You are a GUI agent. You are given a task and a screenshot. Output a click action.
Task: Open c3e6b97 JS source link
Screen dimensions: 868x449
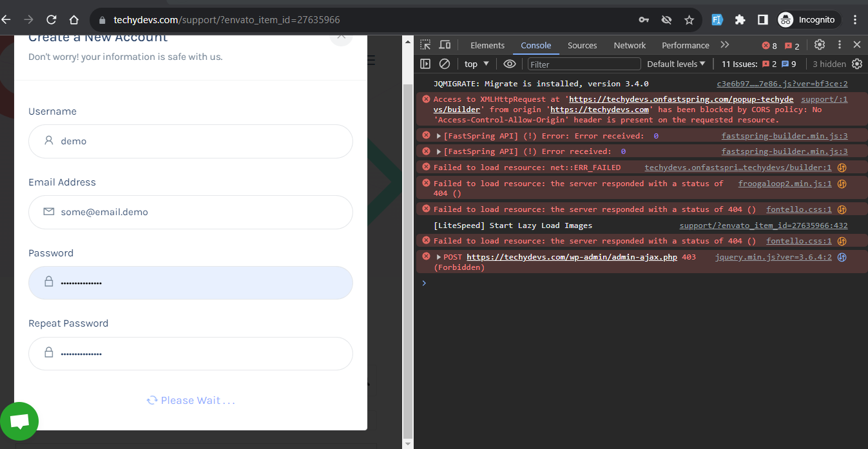(x=782, y=84)
